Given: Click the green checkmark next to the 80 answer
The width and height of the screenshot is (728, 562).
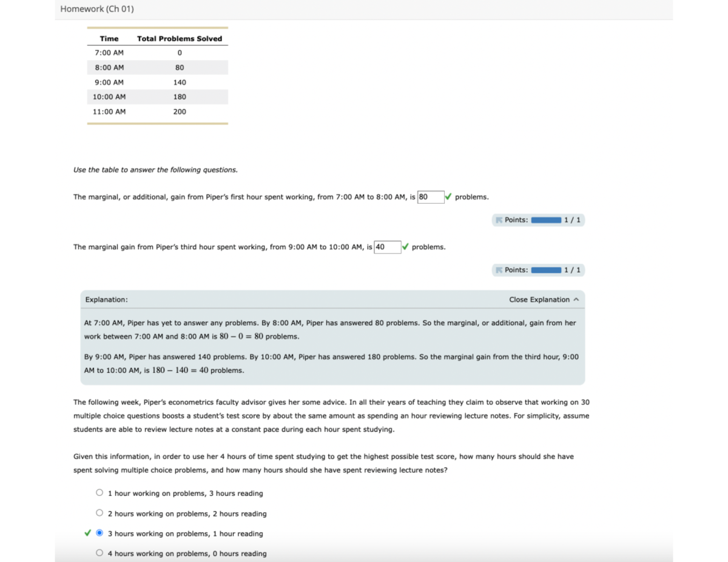Looking at the screenshot, I should point(448,196).
